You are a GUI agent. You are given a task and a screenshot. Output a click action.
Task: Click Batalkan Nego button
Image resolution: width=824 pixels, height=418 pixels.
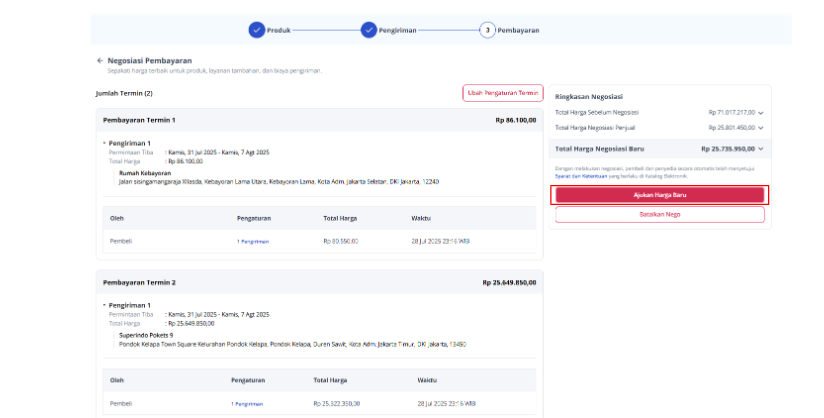660,215
